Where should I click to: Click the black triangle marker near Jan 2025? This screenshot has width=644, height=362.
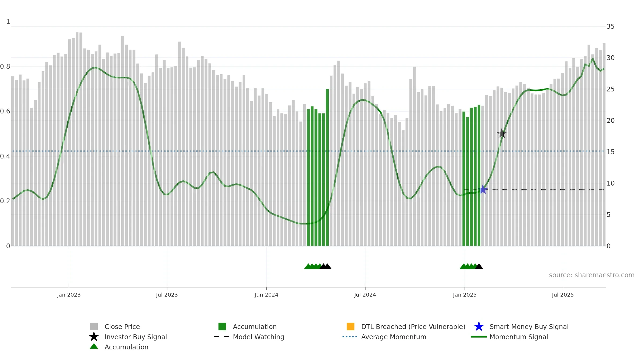tap(479, 266)
